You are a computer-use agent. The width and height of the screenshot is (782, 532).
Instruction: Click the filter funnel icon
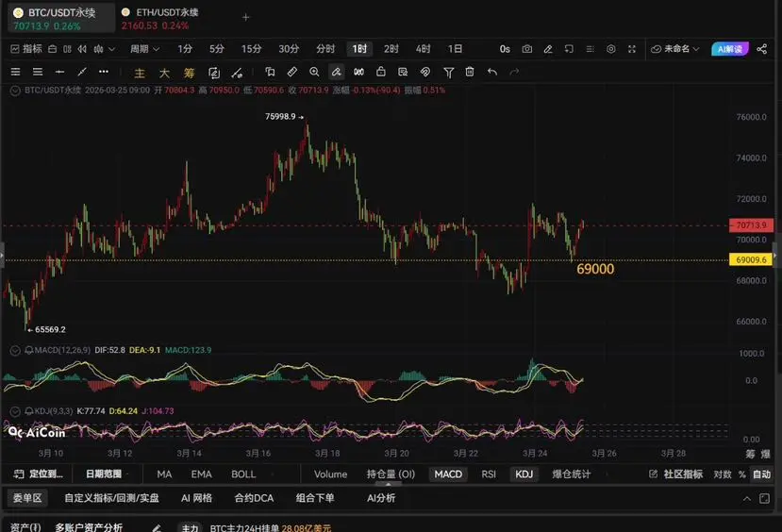click(448, 73)
